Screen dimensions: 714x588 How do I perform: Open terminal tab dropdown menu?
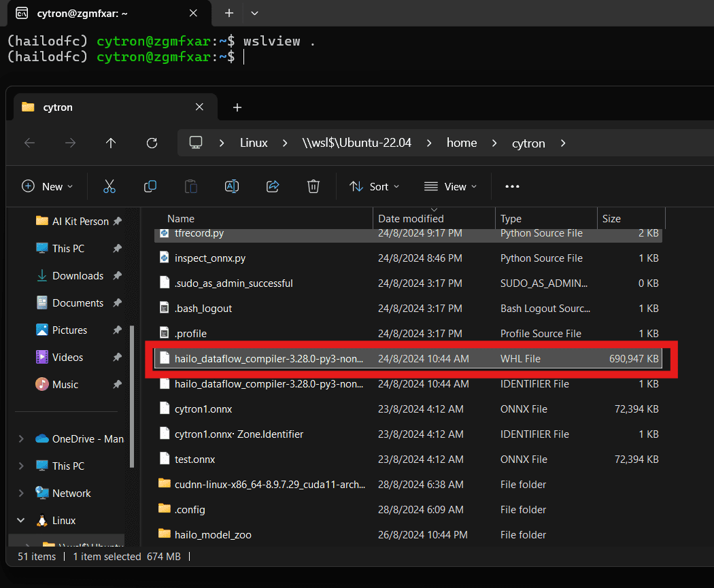[254, 13]
